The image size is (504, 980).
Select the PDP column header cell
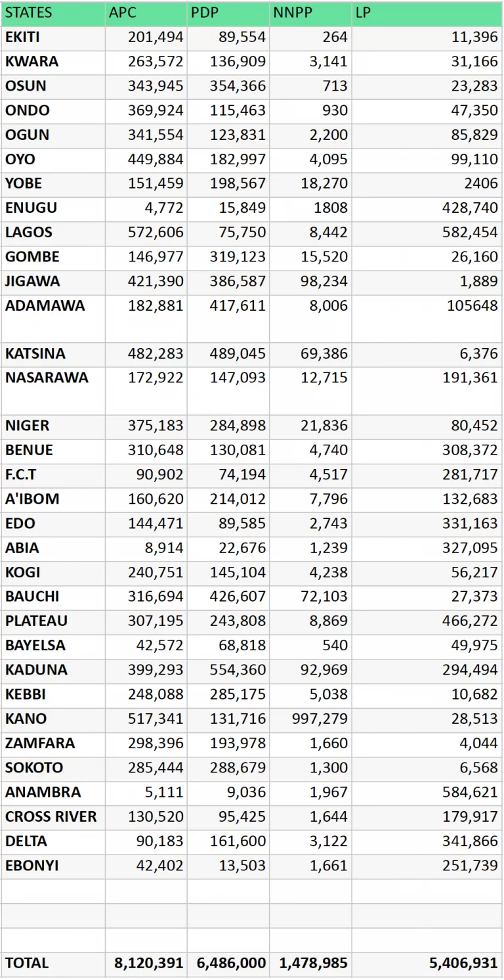(228, 13)
